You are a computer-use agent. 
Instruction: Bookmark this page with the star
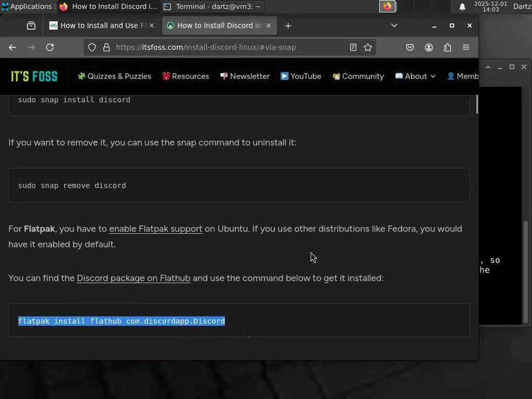point(368,47)
